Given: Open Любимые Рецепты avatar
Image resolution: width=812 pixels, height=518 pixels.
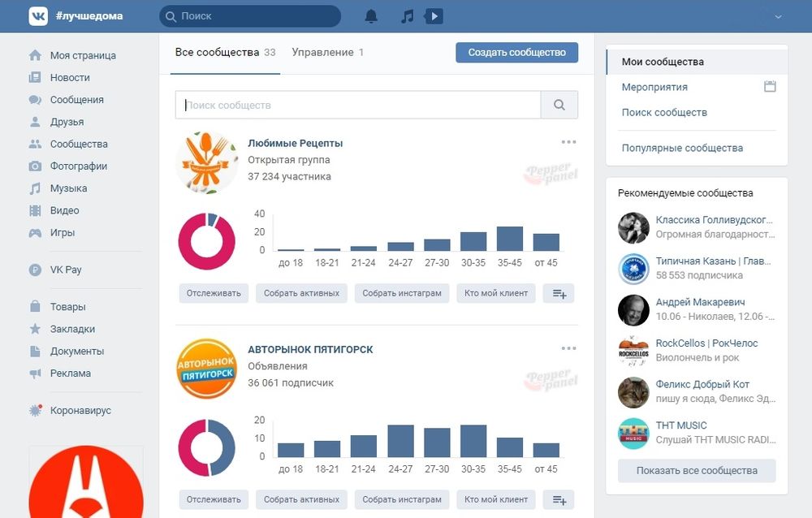Looking at the screenshot, I should point(206,162).
